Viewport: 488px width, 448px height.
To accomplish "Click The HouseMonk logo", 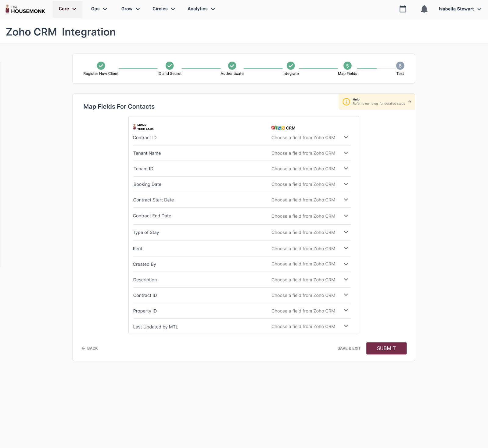I will click(x=25, y=9).
